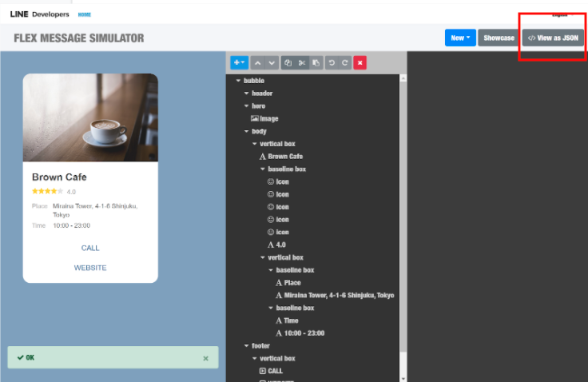Collapse the footer node in the tree
Viewport: 588px width, 382px height.
click(246, 346)
